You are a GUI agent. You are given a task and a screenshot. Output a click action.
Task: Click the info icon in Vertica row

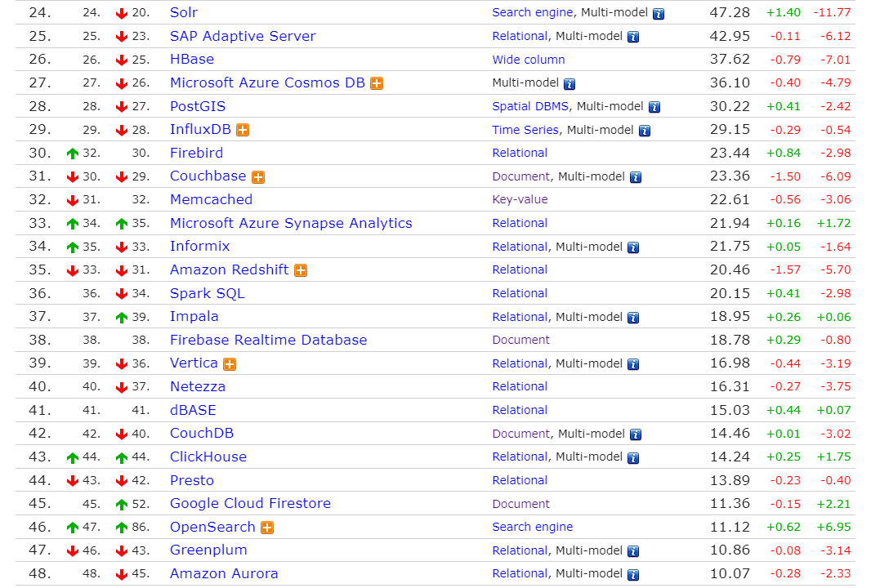(x=632, y=364)
